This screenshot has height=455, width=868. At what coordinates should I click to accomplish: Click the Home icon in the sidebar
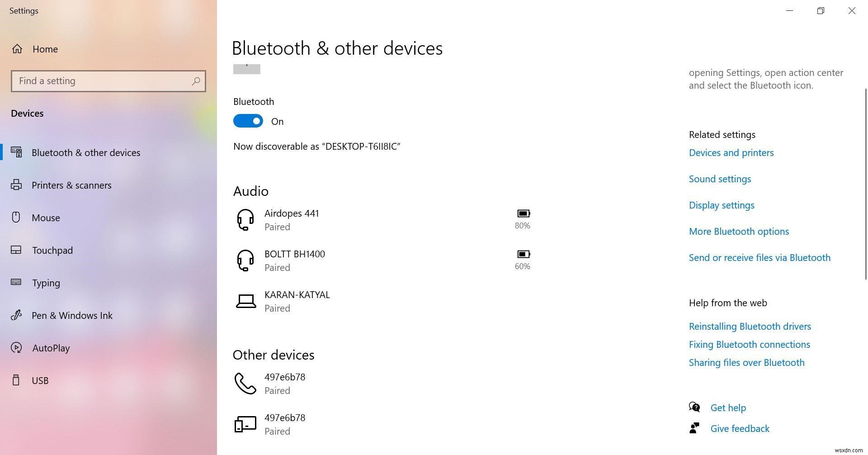(17, 49)
